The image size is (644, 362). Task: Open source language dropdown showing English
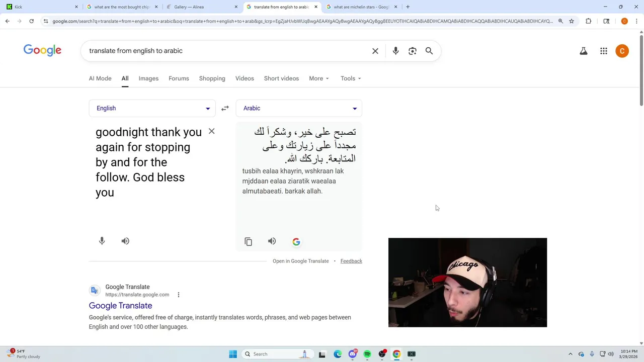coord(152,108)
